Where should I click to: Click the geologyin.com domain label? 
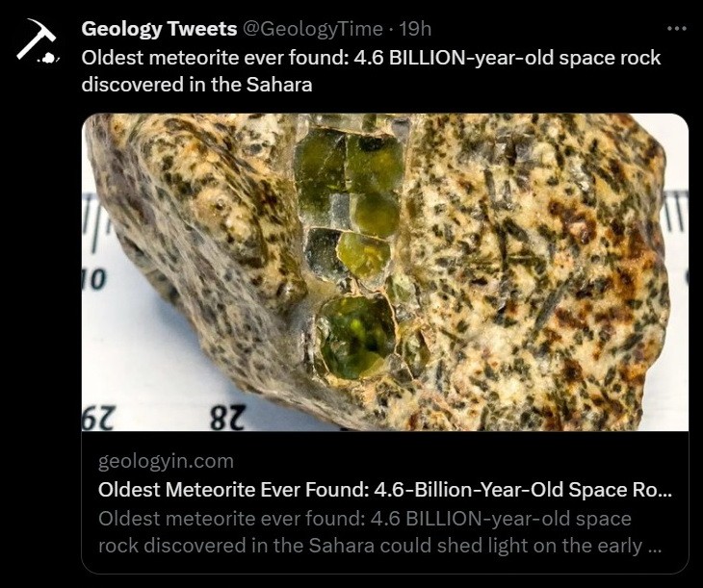(x=166, y=461)
